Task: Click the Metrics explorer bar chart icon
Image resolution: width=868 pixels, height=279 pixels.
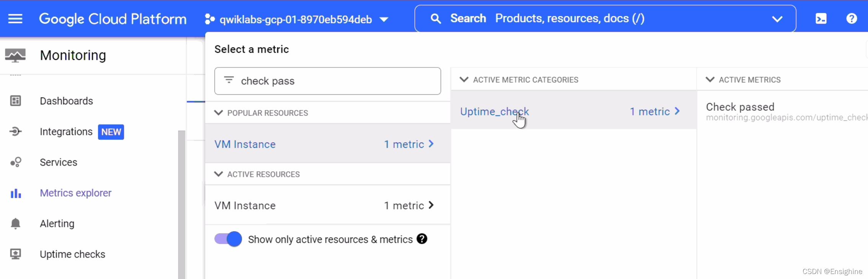Action: 16,193
